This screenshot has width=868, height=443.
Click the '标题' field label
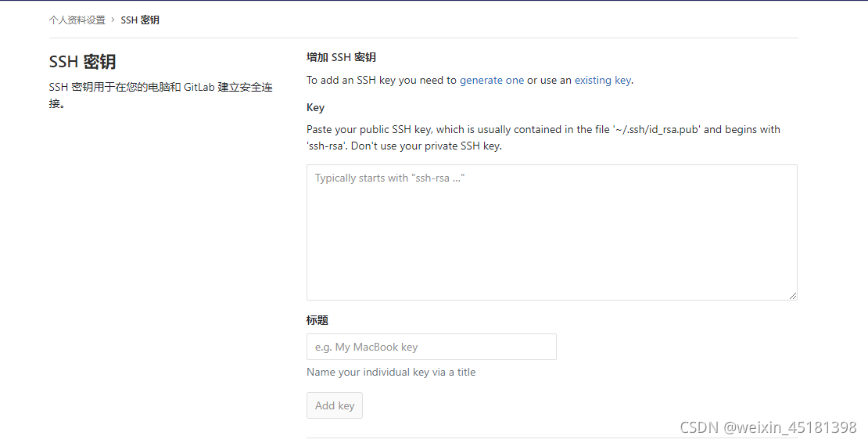[317, 320]
